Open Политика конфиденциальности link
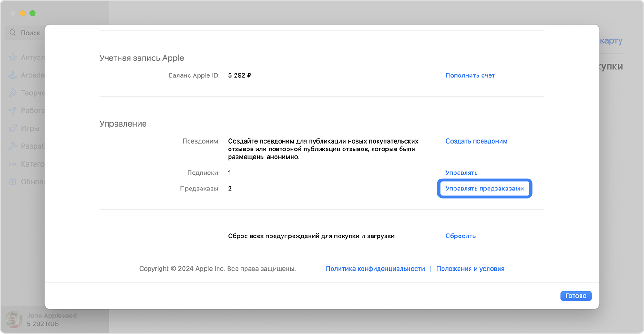This screenshot has height=334, width=644. click(x=375, y=269)
